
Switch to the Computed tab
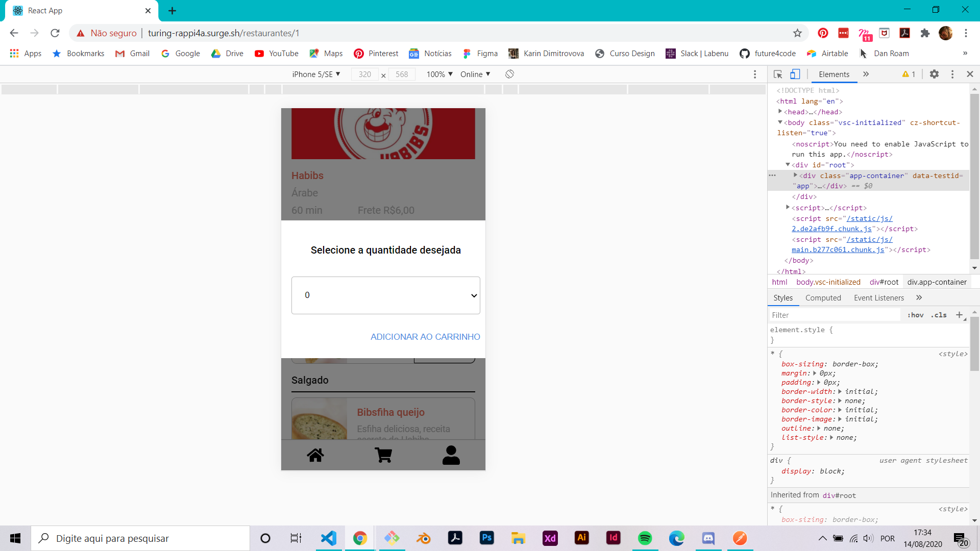(x=823, y=298)
